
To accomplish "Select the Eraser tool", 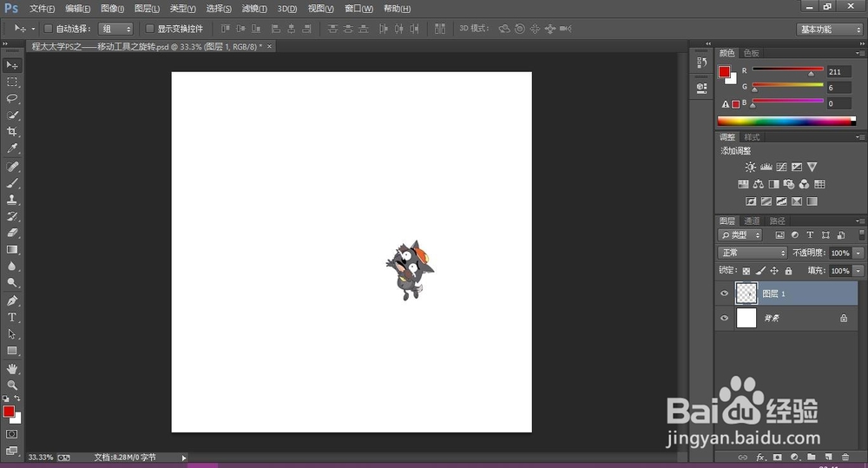I will (11, 233).
